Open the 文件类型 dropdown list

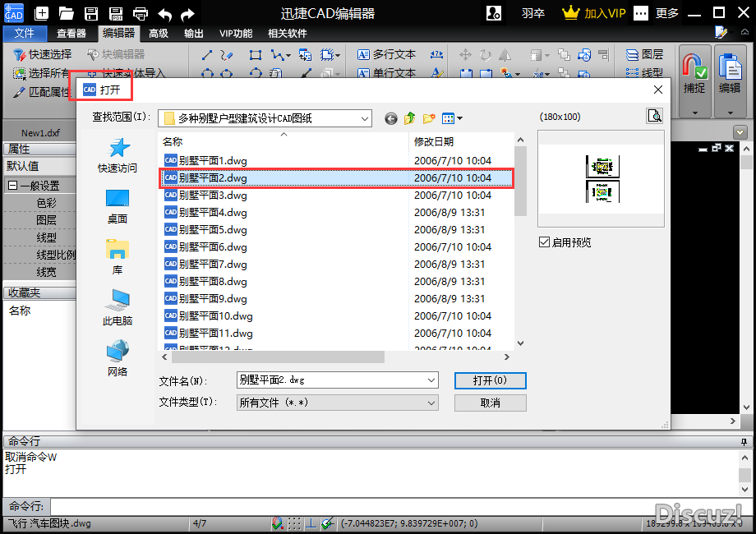[x=431, y=403]
